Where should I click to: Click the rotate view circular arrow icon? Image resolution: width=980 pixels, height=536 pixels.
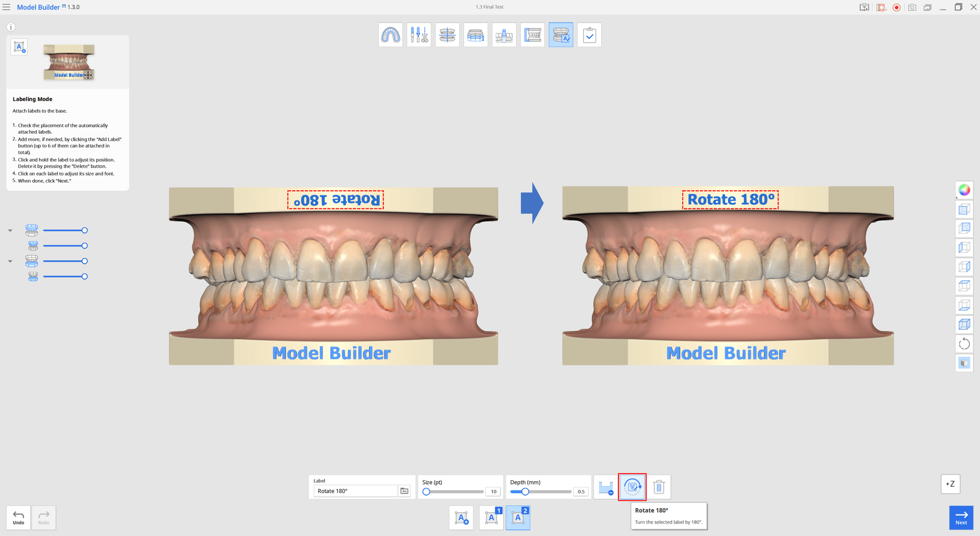click(964, 344)
